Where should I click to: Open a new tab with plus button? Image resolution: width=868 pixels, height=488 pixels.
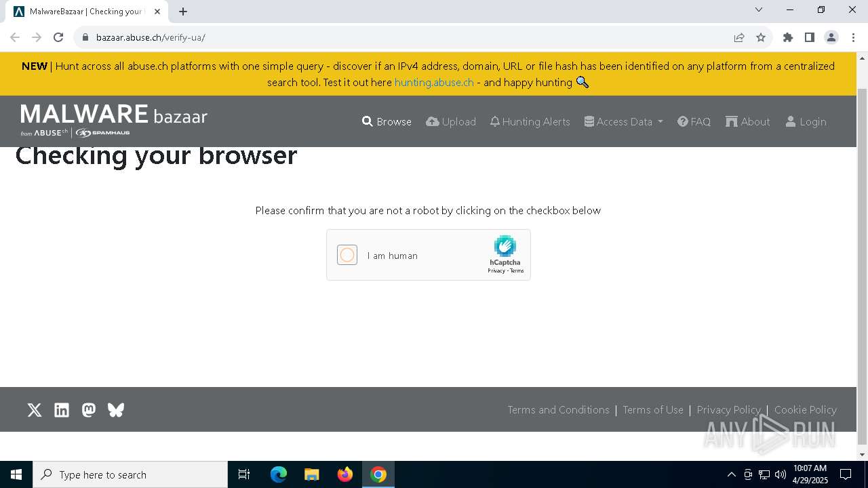(183, 12)
